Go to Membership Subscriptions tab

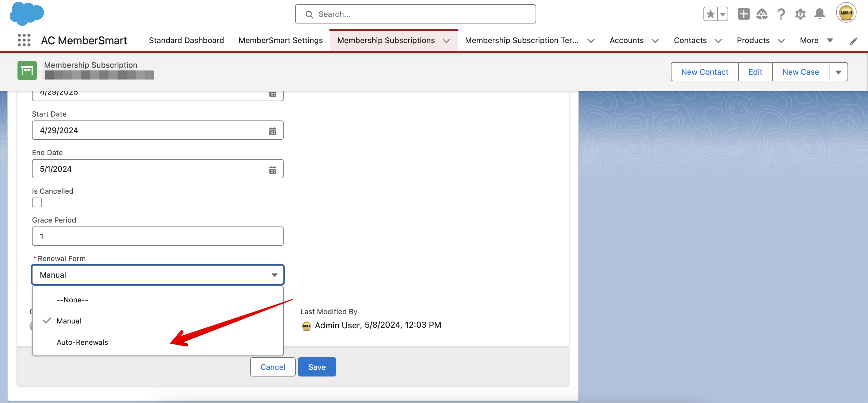tap(386, 40)
